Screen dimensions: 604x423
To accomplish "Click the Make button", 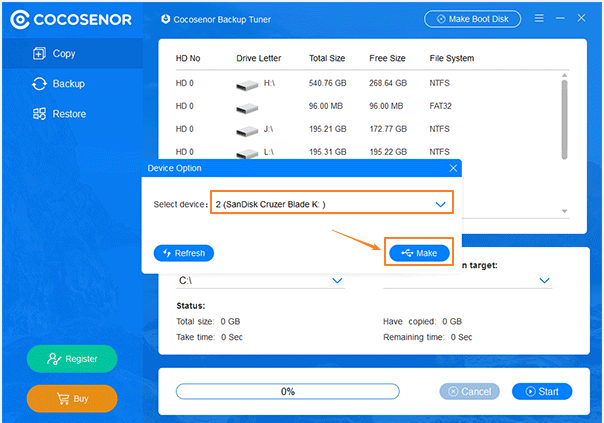I will (x=419, y=253).
